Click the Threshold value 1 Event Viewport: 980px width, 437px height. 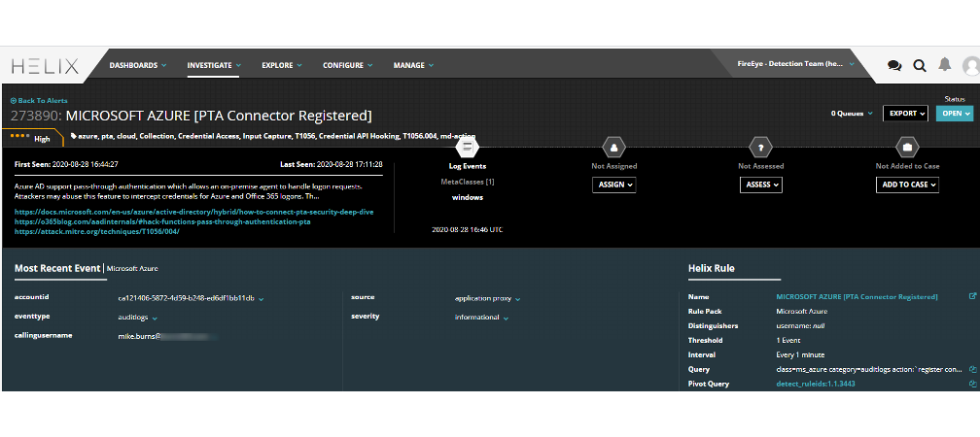(789, 341)
